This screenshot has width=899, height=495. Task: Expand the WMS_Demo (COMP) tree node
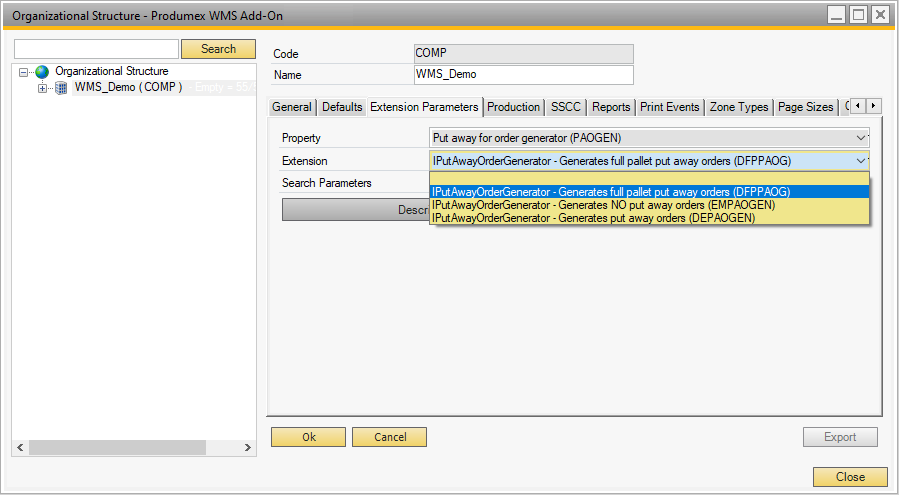click(x=42, y=88)
